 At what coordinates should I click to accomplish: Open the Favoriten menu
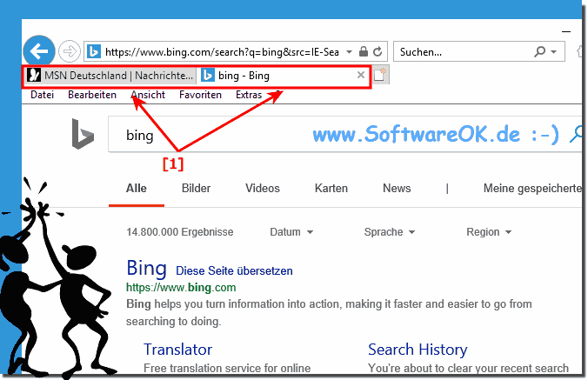point(200,95)
